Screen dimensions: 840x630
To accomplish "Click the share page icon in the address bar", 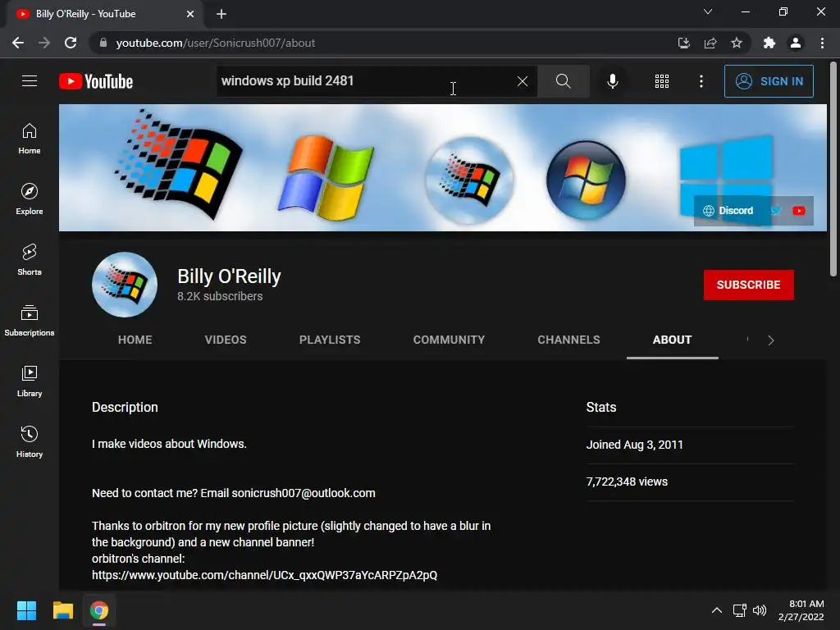I will click(x=710, y=43).
